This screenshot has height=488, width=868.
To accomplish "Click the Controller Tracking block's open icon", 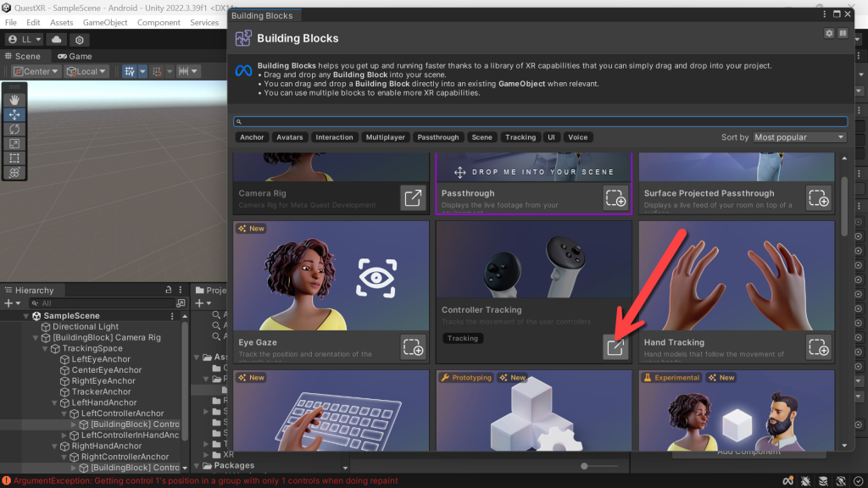I will click(x=615, y=347).
